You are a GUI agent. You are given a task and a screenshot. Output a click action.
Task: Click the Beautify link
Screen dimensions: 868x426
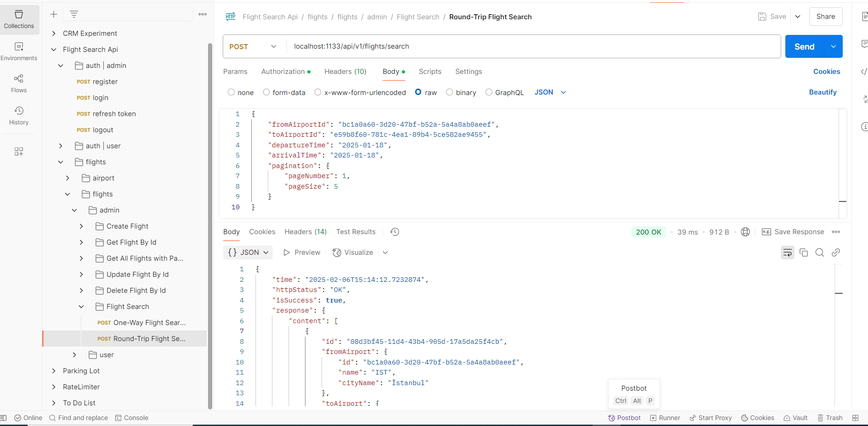[823, 92]
